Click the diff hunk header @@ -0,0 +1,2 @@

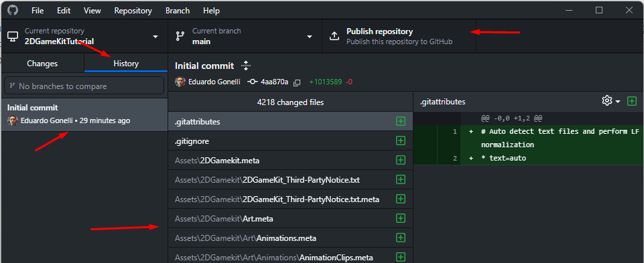click(511, 118)
